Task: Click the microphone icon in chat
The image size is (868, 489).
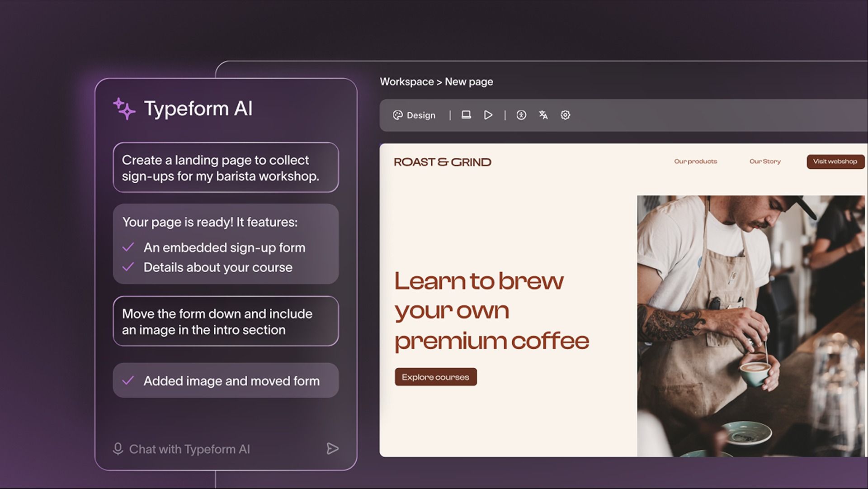Action: click(118, 449)
